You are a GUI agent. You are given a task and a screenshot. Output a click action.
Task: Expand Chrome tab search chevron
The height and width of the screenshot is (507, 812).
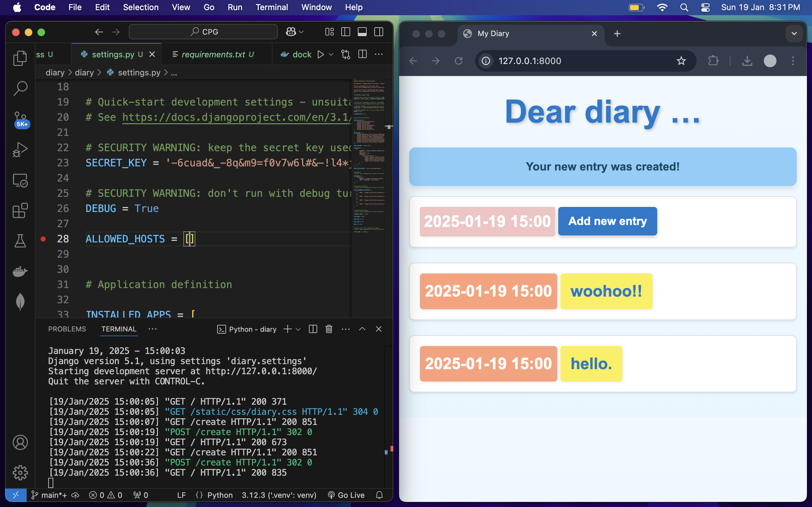[794, 34]
